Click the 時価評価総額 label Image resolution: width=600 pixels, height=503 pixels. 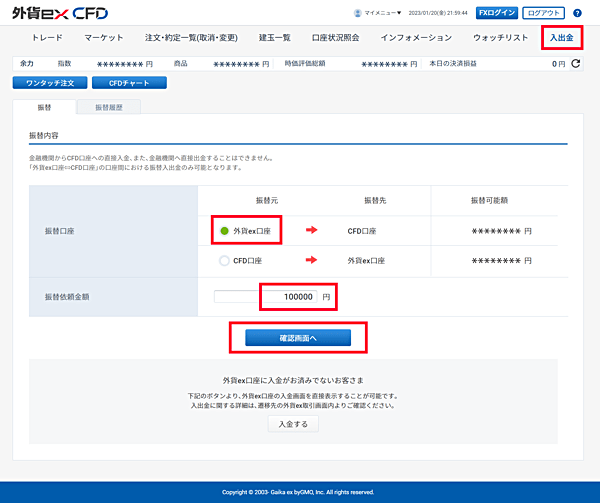305,63
